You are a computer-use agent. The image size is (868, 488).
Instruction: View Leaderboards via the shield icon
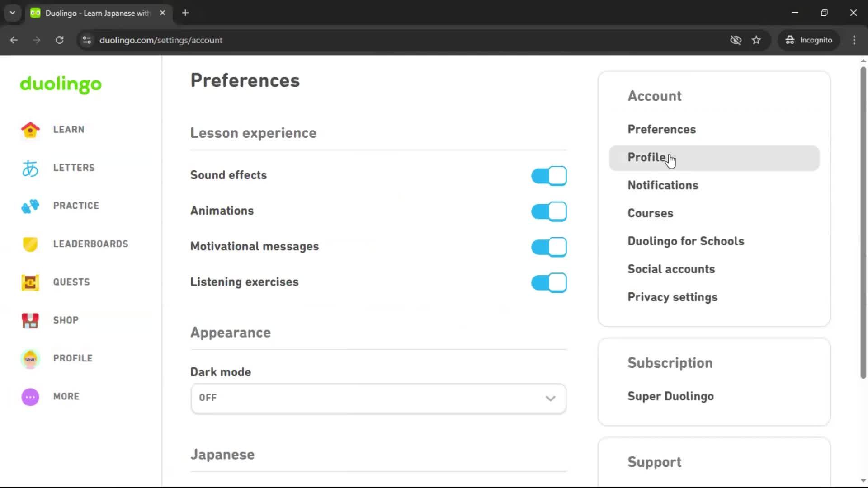click(29, 244)
